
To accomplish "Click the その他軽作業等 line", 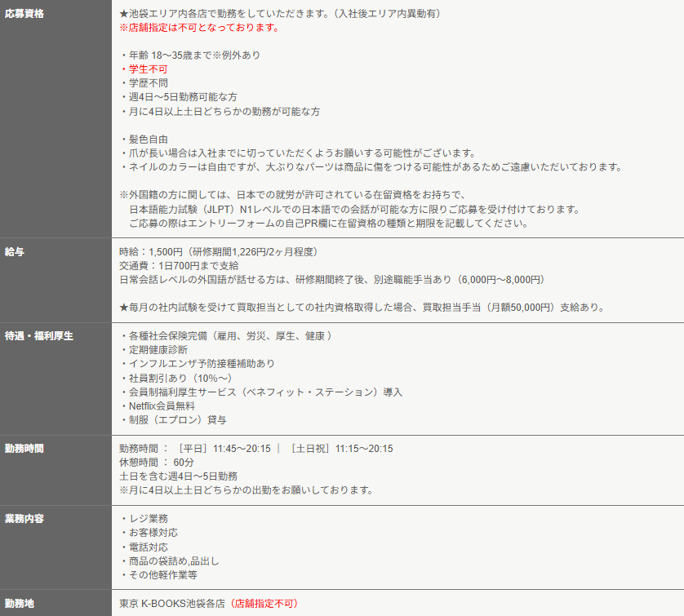I will 159,575.
